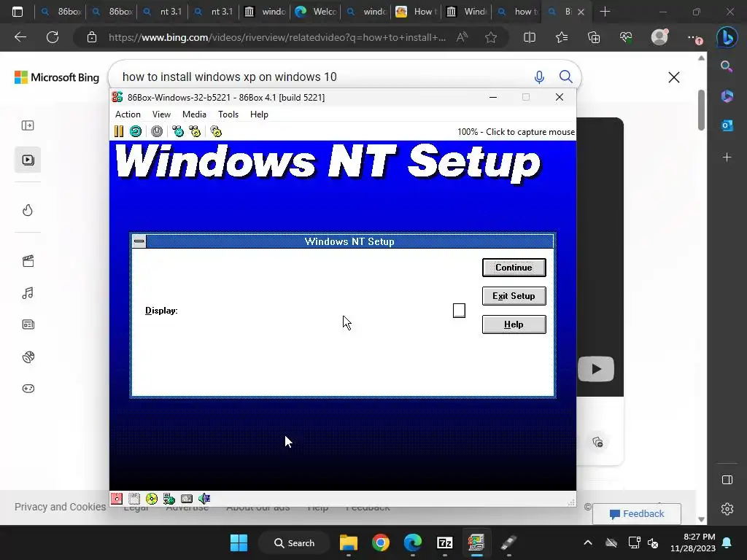Open Edge Collections icon
Image resolution: width=747 pixels, height=560 pixels.
tap(594, 37)
